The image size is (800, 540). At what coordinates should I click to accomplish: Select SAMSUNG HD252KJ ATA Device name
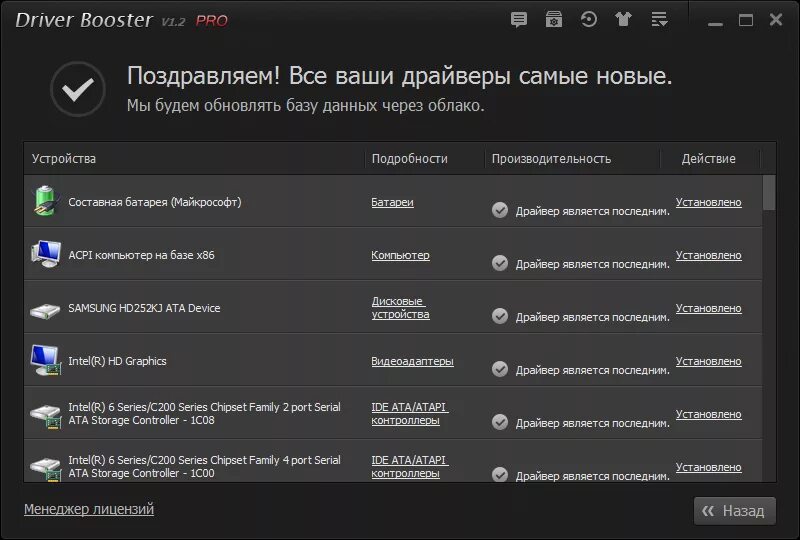point(144,308)
